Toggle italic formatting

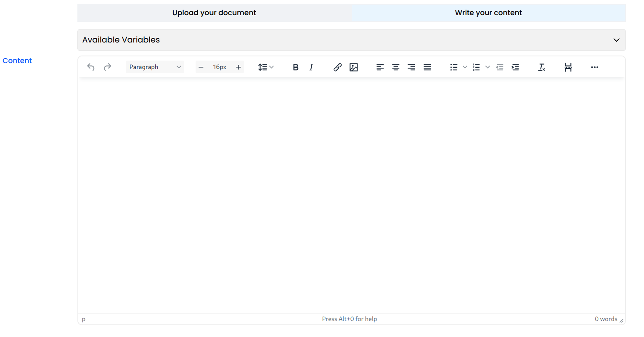click(x=311, y=67)
